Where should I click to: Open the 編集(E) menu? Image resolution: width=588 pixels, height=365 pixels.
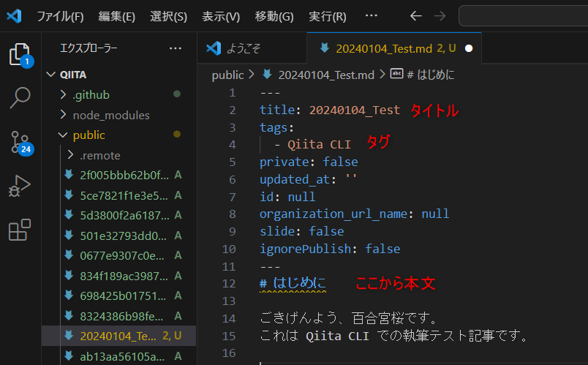pyautogui.click(x=116, y=17)
